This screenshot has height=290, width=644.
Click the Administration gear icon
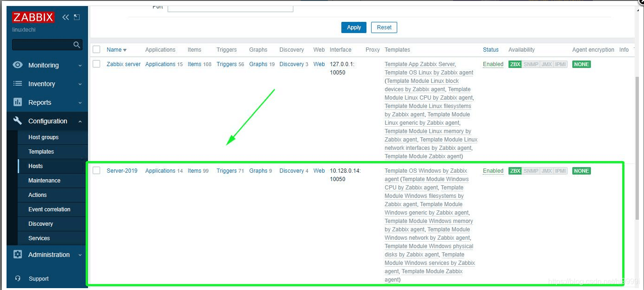[18, 255]
